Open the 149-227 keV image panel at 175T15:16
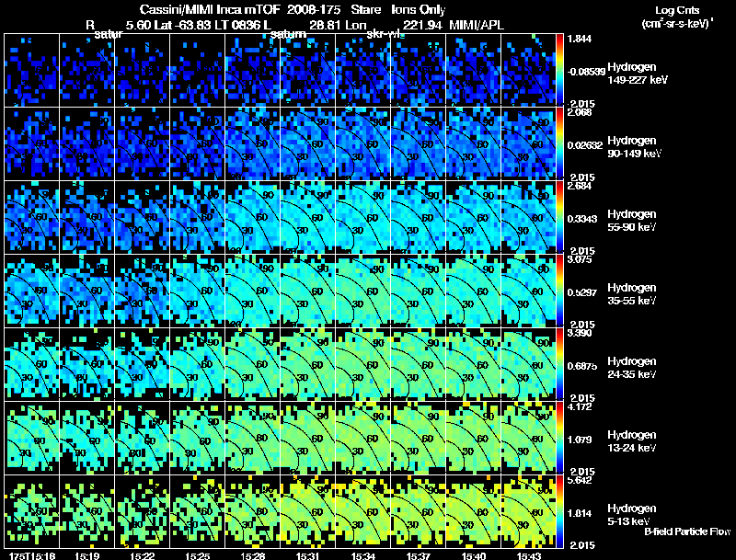The height and width of the screenshot is (560, 736). 32,69
